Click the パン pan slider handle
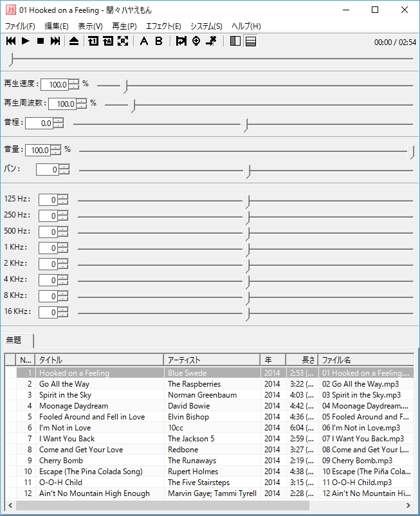 247,171
